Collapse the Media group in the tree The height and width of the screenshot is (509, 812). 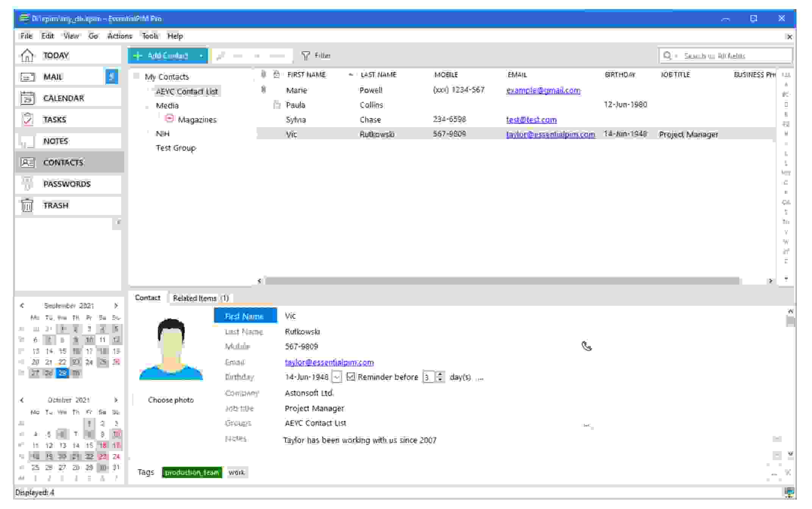tap(148, 106)
